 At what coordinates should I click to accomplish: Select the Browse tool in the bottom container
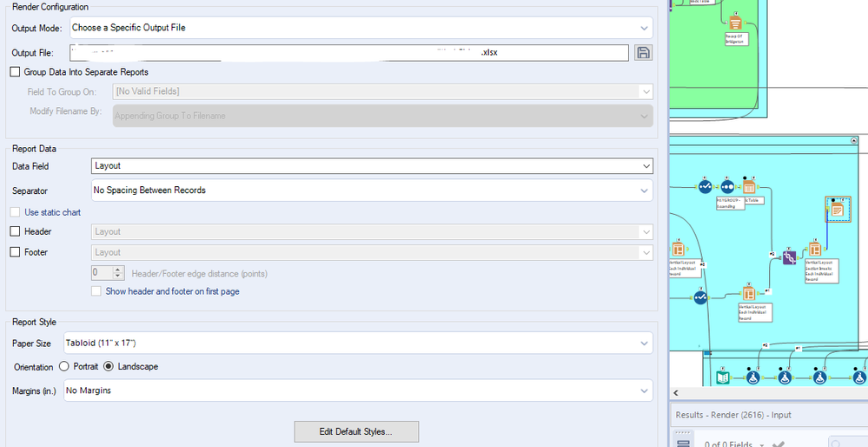coord(724,377)
